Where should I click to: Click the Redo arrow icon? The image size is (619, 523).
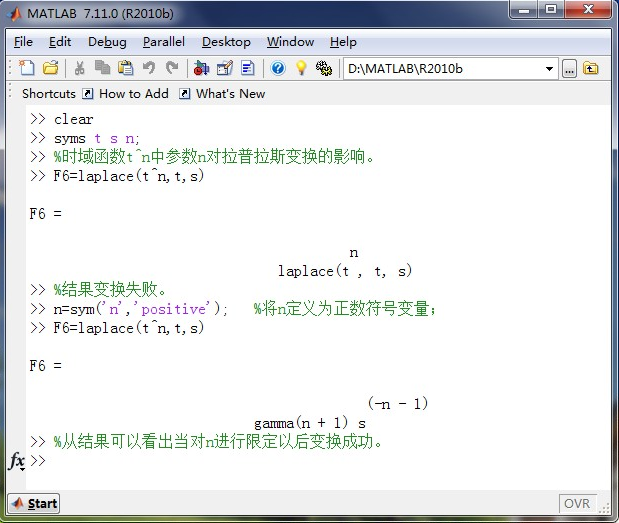(x=172, y=68)
